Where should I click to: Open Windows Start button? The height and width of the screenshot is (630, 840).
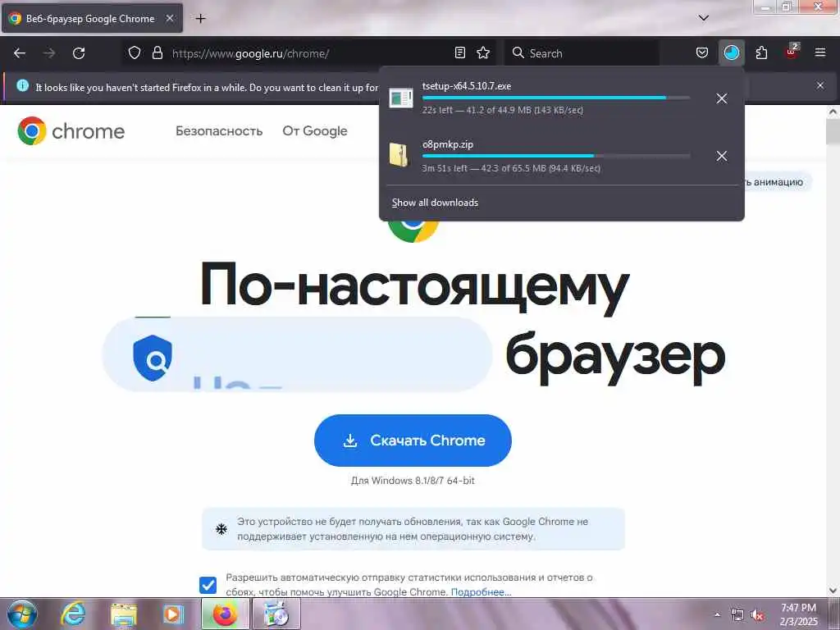22,614
